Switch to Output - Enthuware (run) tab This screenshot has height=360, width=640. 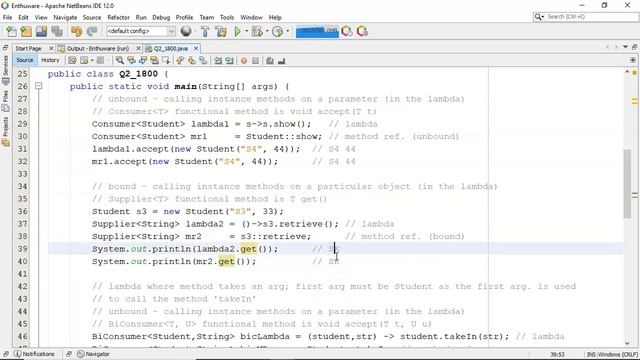[x=98, y=49]
